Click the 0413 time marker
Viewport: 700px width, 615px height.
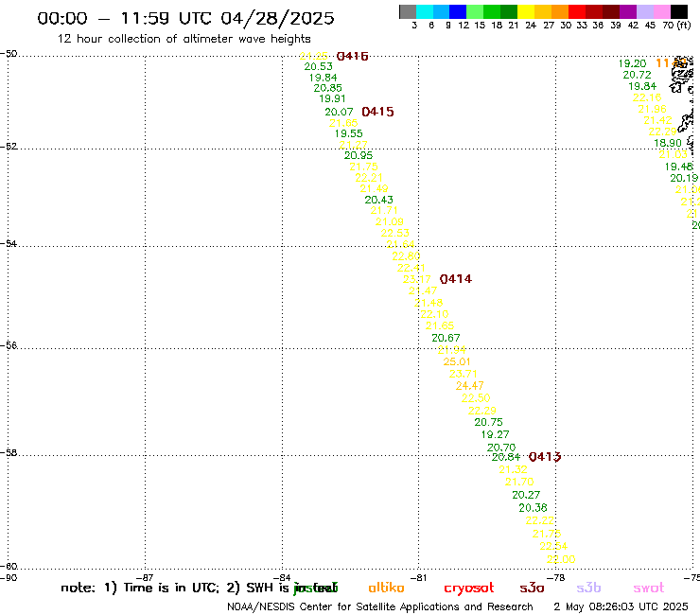(x=545, y=457)
